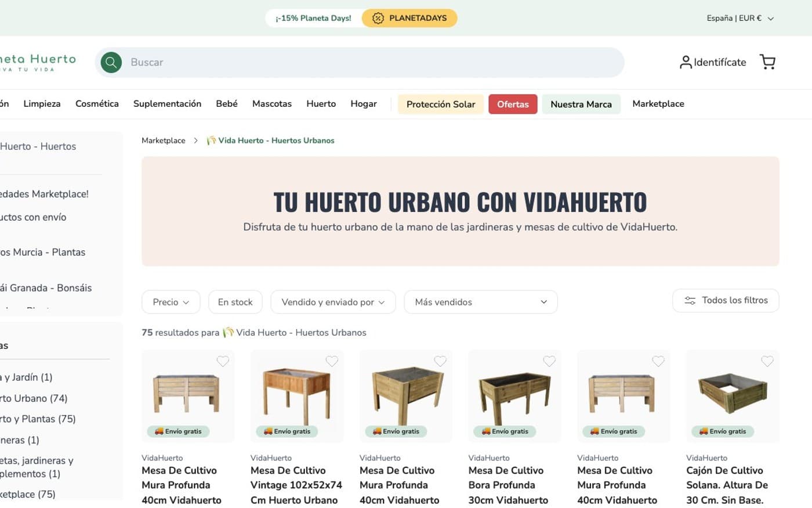Screen dimensions: 812x508
Task: Click the Envío gratis badge on the Vintage table
Action: [x=287, y=431]
